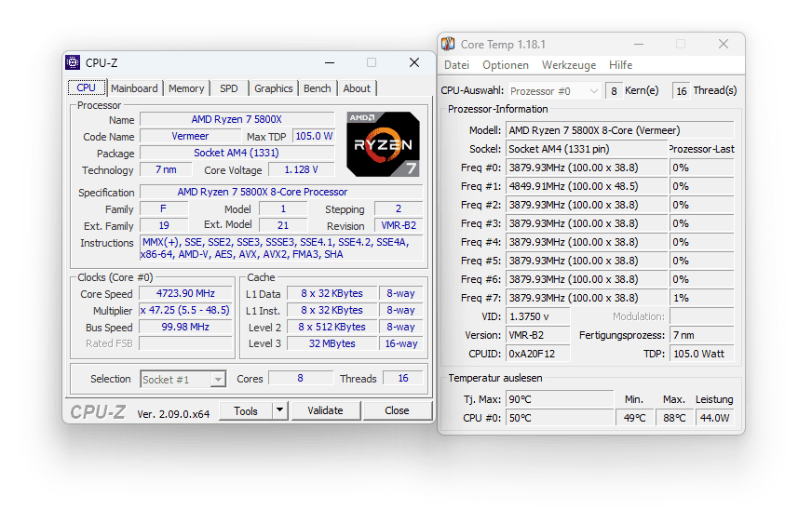
Task: Minimize the CPU-Z window
Action: [330, 62]
